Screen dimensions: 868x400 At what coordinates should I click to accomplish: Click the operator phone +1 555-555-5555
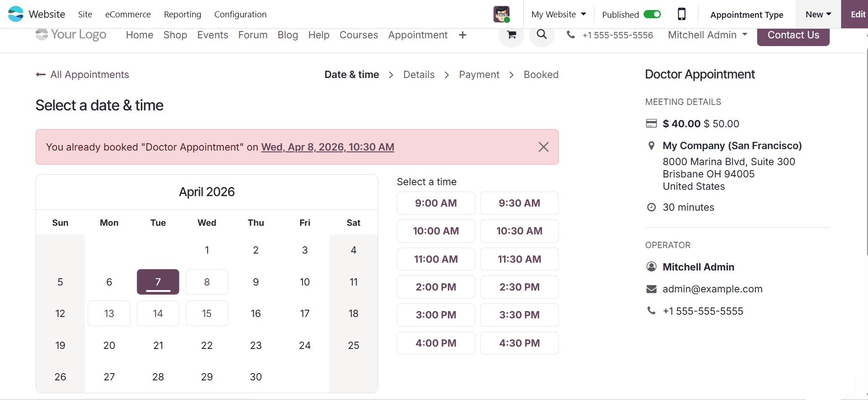click(x=703, y=311)
